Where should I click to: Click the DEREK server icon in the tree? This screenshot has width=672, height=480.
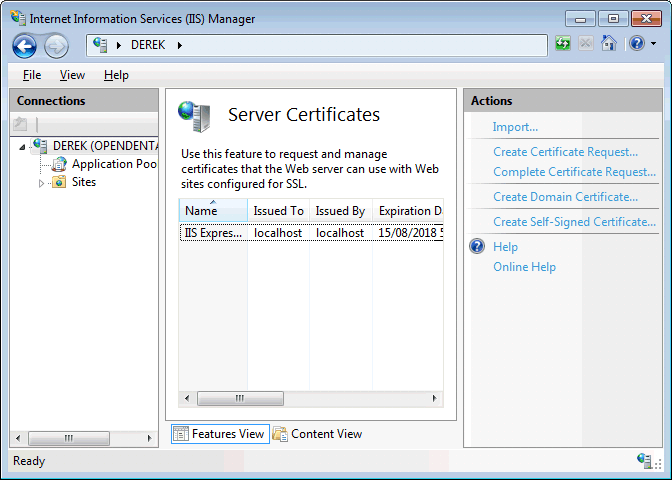pos(40,146)
